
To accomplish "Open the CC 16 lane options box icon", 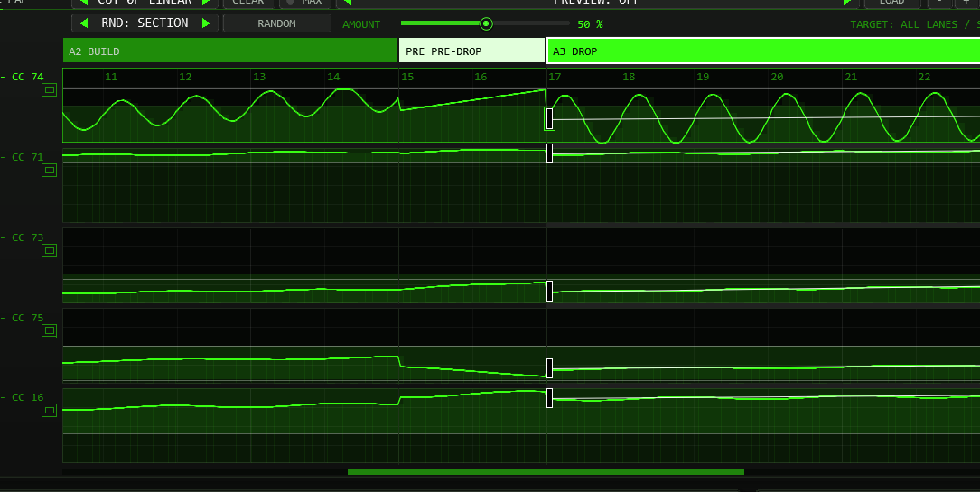I will tap(50, 410).
